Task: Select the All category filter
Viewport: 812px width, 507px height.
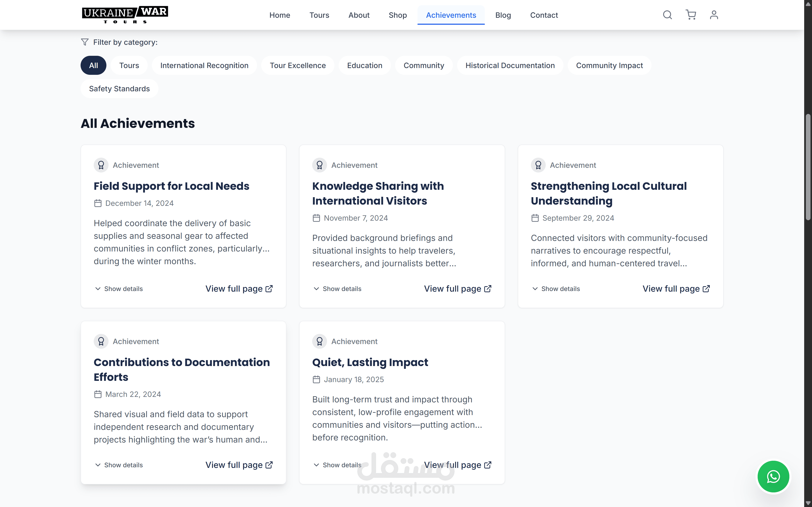Action: tap(93, 65)
